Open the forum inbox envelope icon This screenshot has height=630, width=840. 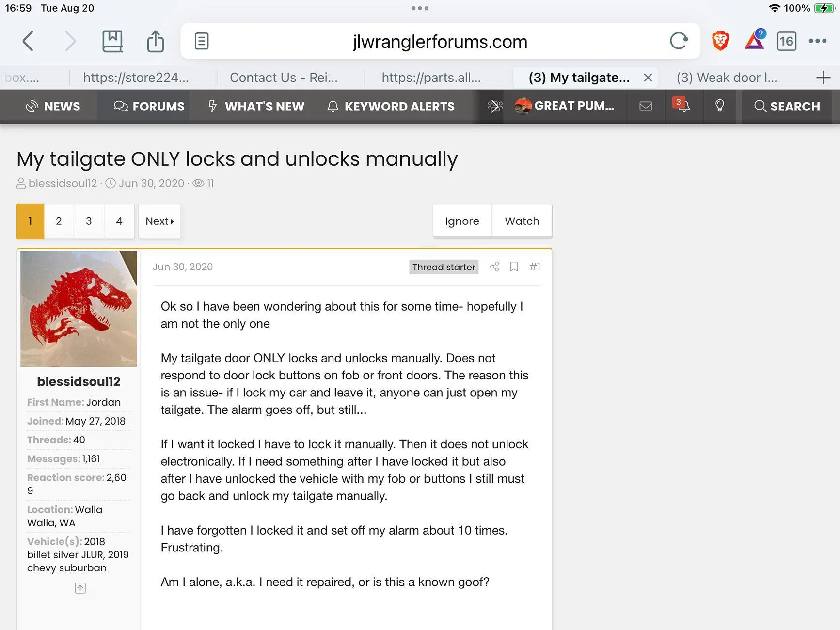click(x=646, y=106)
